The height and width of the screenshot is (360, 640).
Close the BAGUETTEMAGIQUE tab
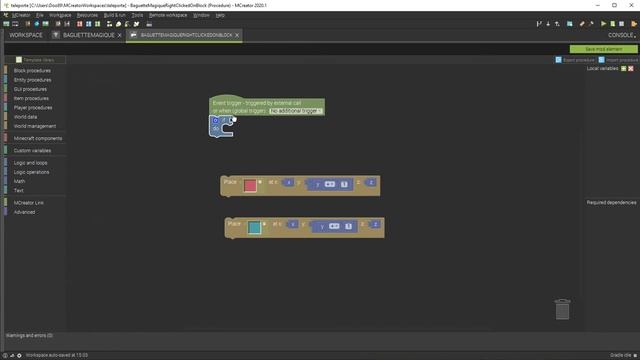point(120,36)
